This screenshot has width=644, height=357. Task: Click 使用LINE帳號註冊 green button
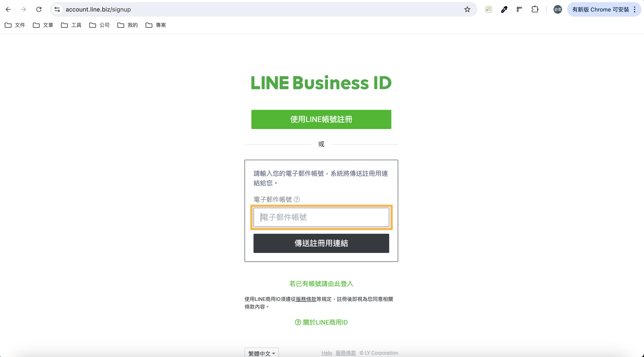point(321,119)
